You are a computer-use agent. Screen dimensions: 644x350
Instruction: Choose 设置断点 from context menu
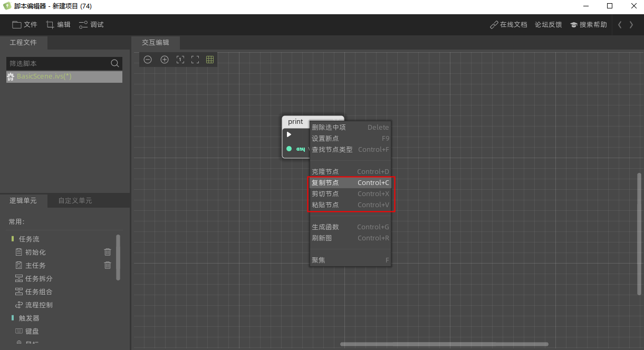[350, 138]
